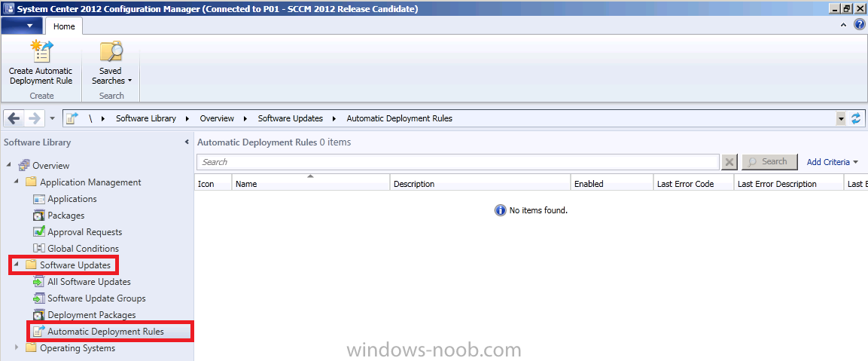The width and height of the screenshot is (868, 361).
Task: Open the navigation history dropdown arrow
Action: tap(52, 118)
